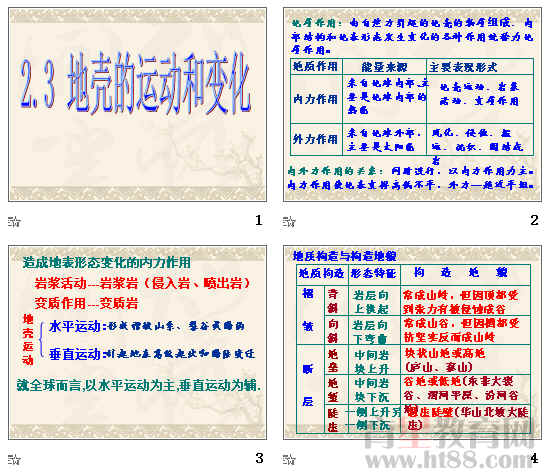Click the slide number 3 label
The width and height of the screenshot is (550, 472).
pyautogui.click(x=259, y=458)
